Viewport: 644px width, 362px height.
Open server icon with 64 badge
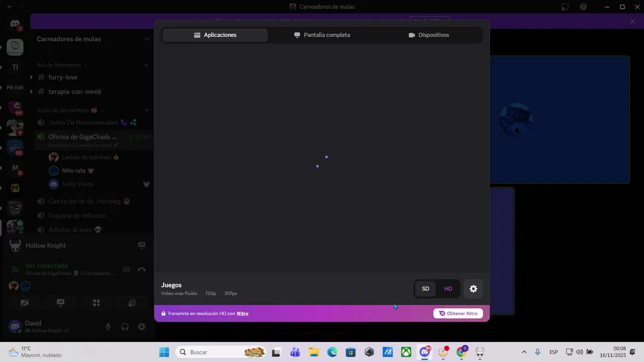point(15,108)
